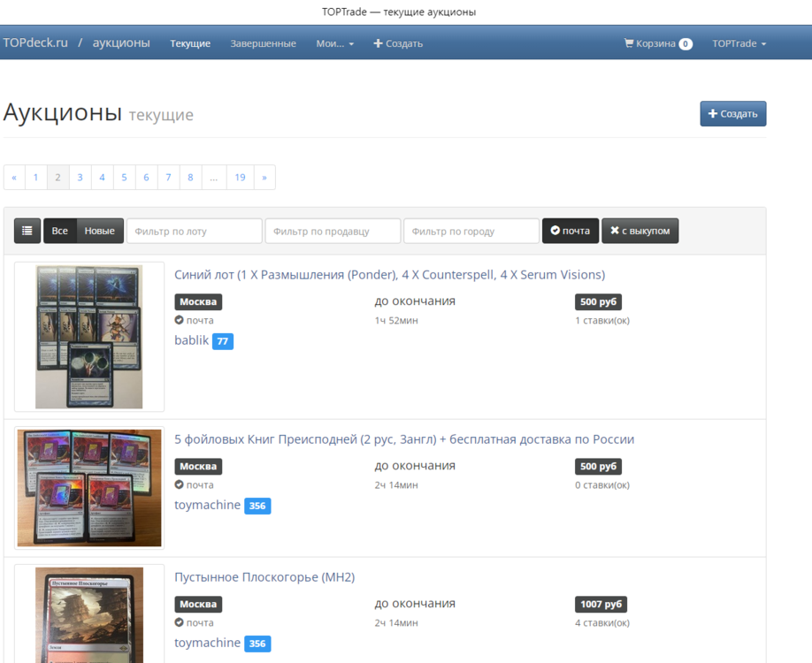Select the Текущие navigation tab
This screenshot has width=812, height=663.
coord(190,43)
